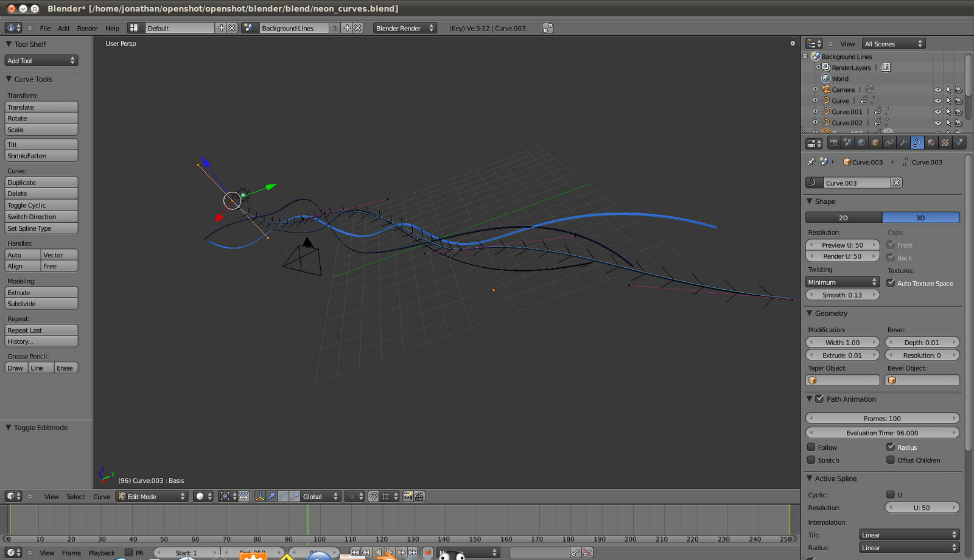Toggle visibility eye for Camera object
974x560 pixels.
[x=937, y=90]
